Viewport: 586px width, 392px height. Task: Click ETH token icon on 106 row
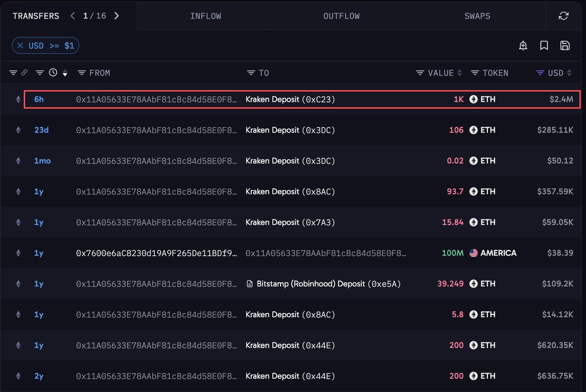(474, 130)
